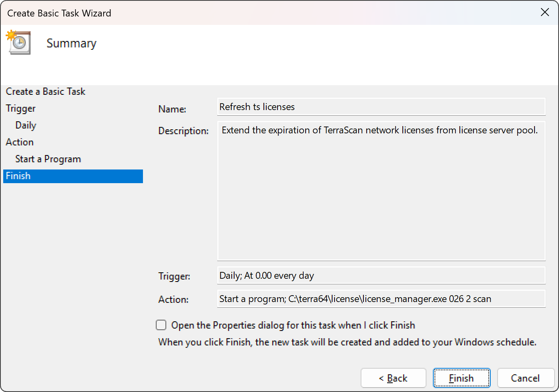Image resolution: width=559 pixels, height=392 pixels.
Task: Click the Finish button to create task
Action: point(461,378)
